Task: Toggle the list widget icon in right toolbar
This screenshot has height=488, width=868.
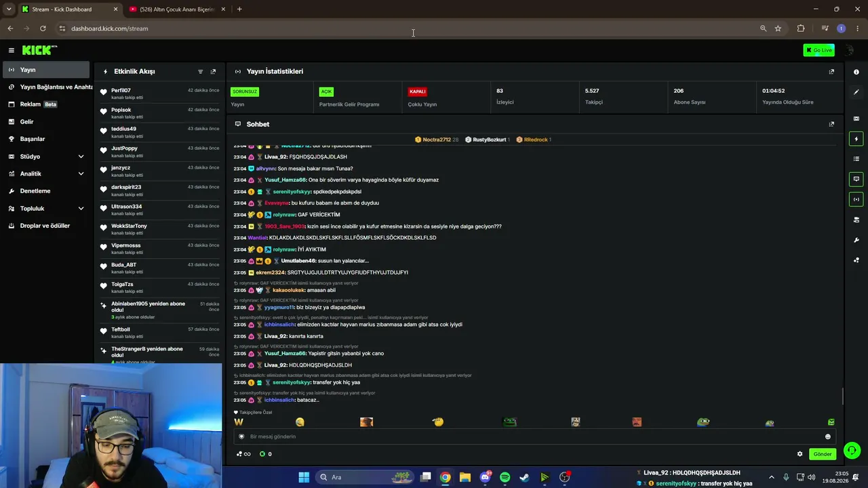Action: click(856, 159)
